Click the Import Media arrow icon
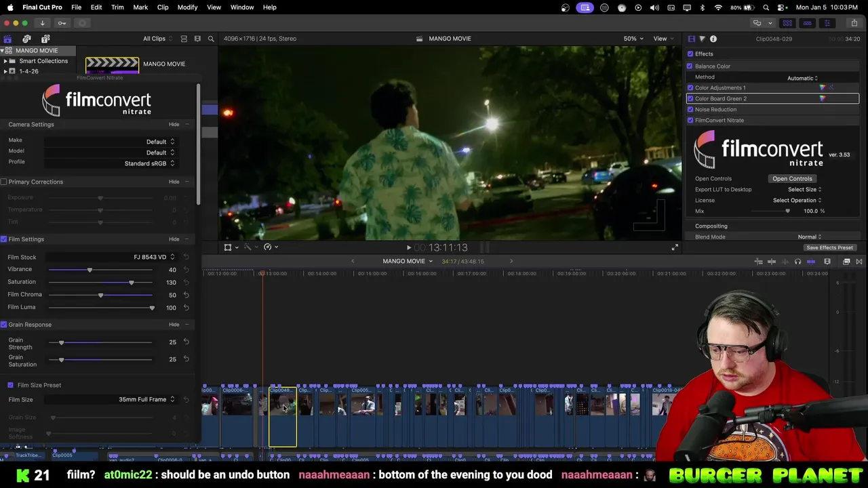 click(42, 23)
